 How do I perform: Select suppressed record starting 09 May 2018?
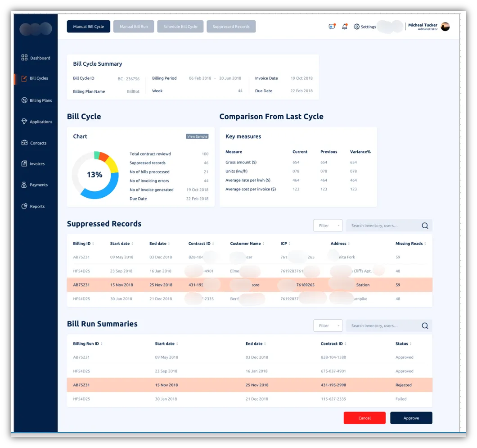click(249, 257)
